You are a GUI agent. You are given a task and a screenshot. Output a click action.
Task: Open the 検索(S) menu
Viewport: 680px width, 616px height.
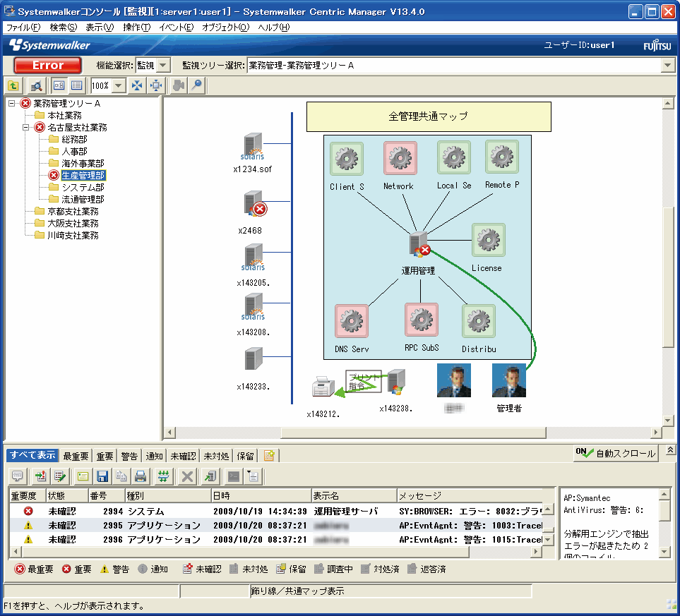(64, 28)
